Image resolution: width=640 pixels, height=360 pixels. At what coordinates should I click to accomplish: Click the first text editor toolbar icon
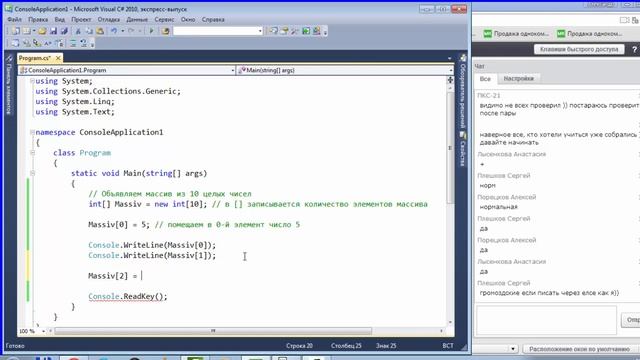[x=15, y=43]
